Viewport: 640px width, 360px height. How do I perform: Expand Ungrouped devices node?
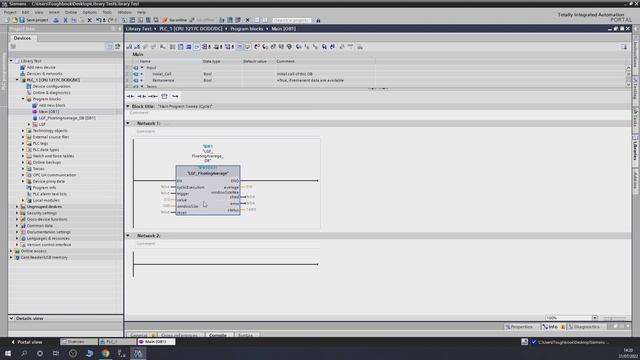click(17, 207)
